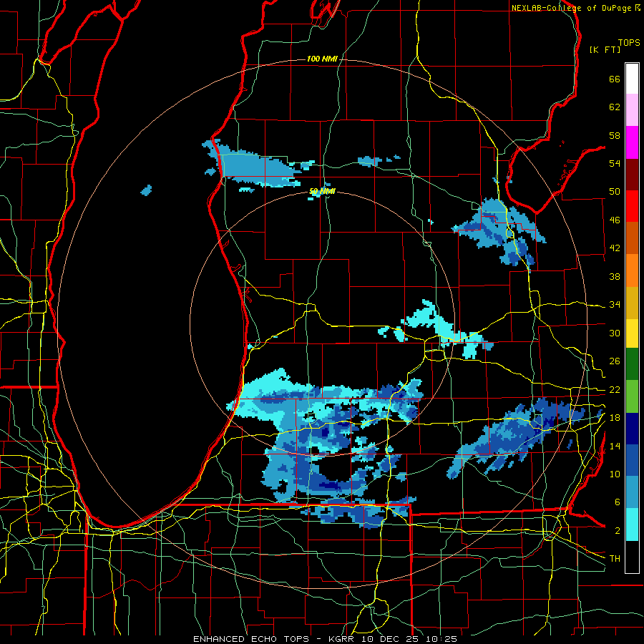This screenshot has width=644, height=644.
Task: Click the legend value 42
Action: 615,248
